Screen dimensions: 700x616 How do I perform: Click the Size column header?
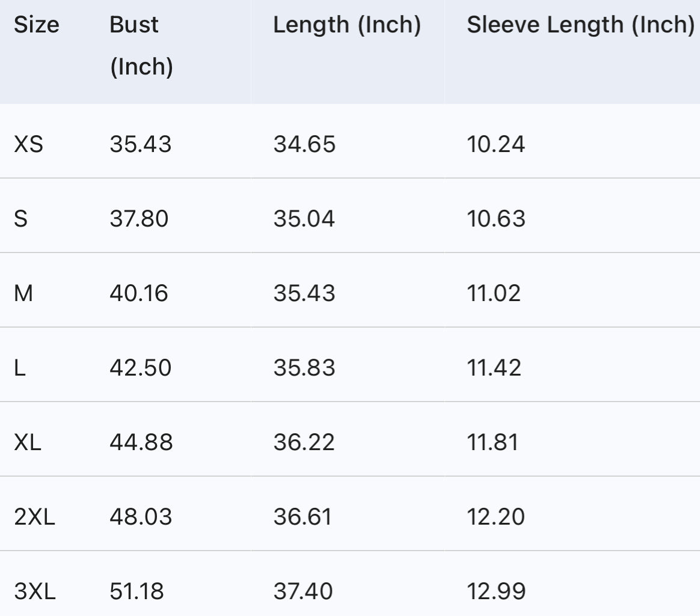[x=36, y=25]
